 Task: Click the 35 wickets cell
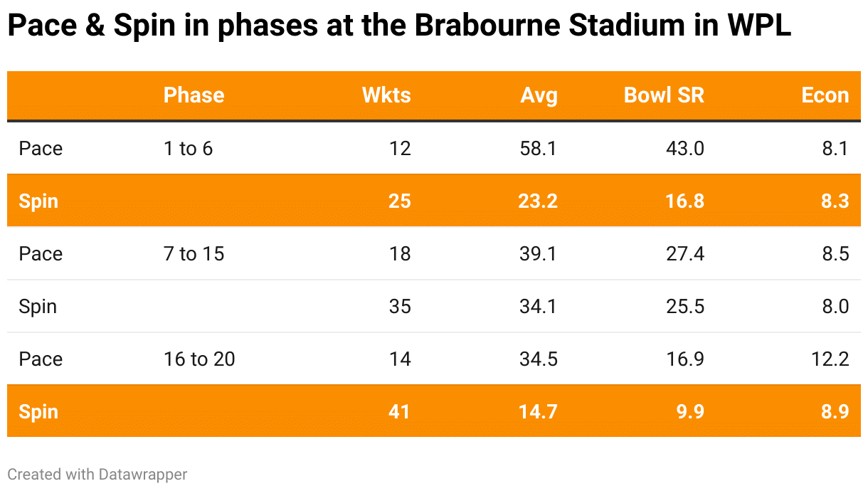[x=400, y=307]
